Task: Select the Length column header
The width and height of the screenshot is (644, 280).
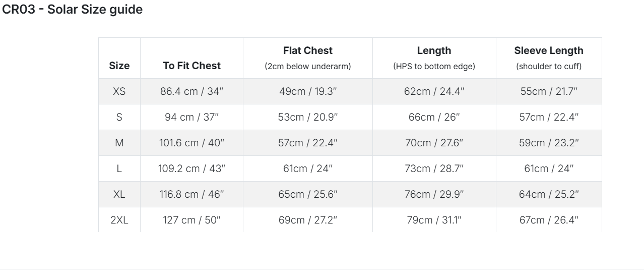Action: [x=434, y=51]
